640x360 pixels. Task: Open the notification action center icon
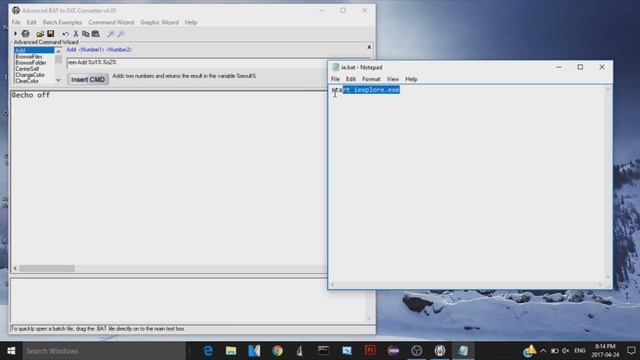coord(631,351)
